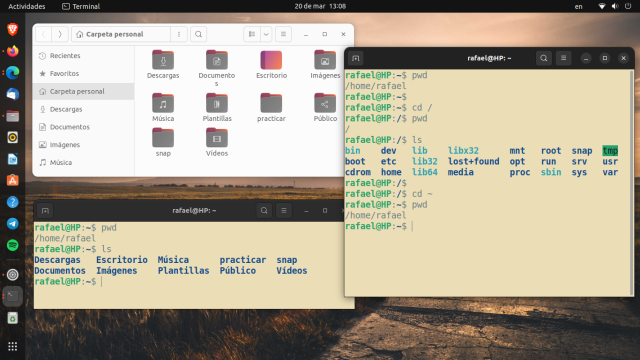The width and height of the screenshot is (640, 360).
Task: Show all applications grid
Action: (13, 347)
